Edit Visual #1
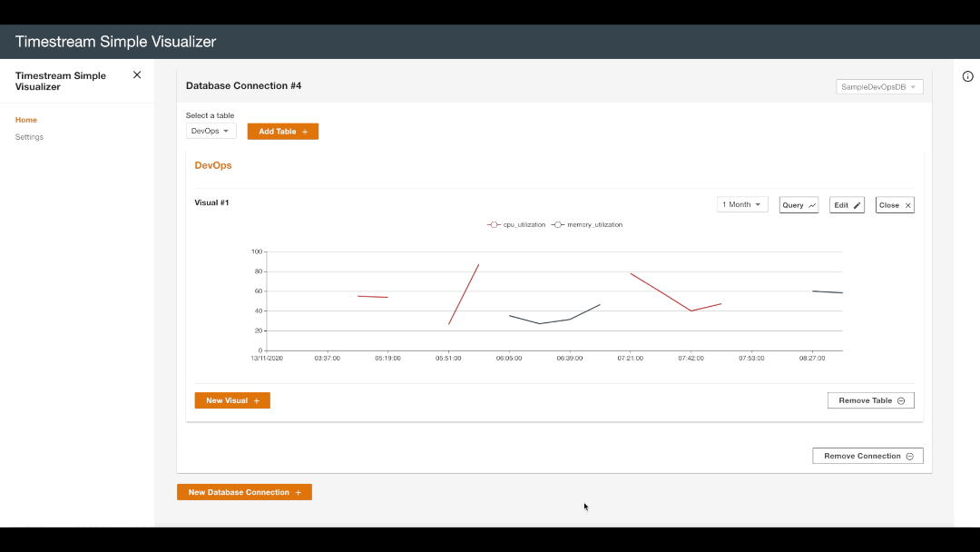This screenshot has height=552, width=980. point(847,205)
